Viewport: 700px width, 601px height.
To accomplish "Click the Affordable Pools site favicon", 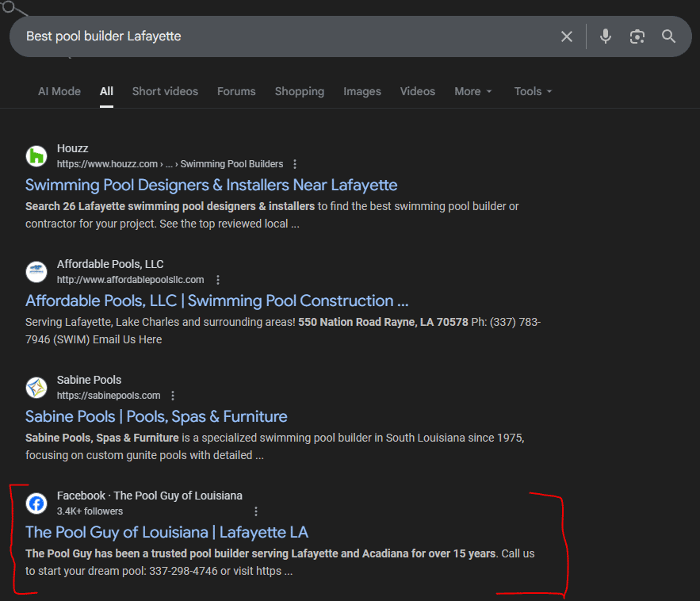I will [36, 271].
